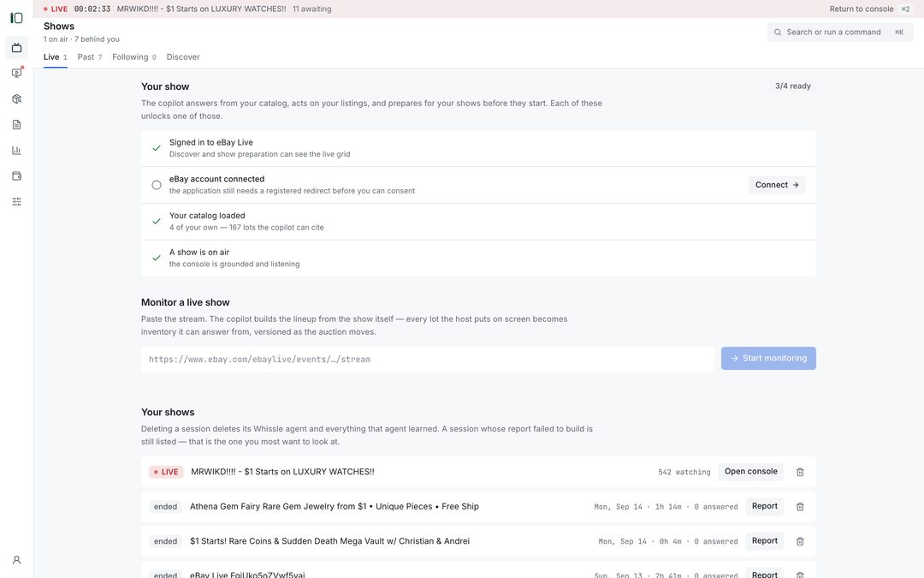924x578 pixels.
Task: Open Report for Rare Coins Mega Vault show
Action: tap(764, 541)
